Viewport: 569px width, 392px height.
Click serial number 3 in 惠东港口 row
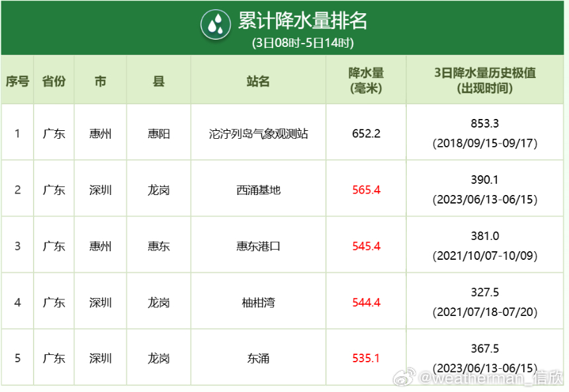17,246
